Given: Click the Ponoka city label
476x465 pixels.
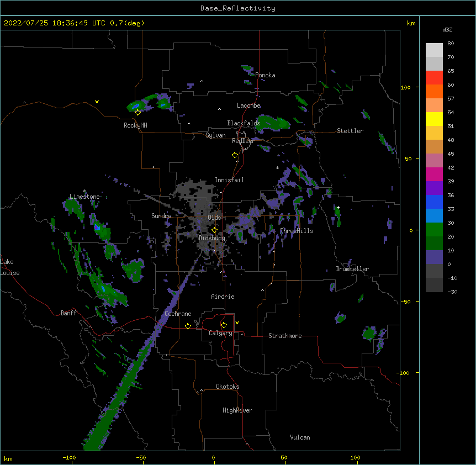Looking at the screenshot, I should 265,75.
